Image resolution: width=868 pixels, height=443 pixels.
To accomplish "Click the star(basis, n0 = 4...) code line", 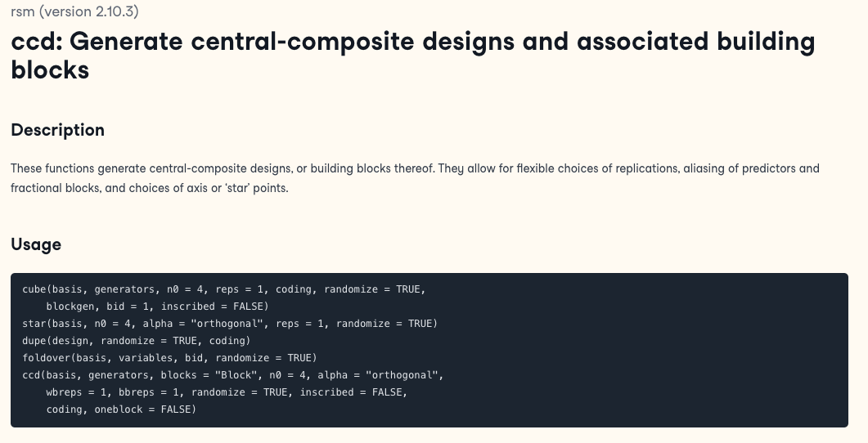I will (x=230, y=324).
